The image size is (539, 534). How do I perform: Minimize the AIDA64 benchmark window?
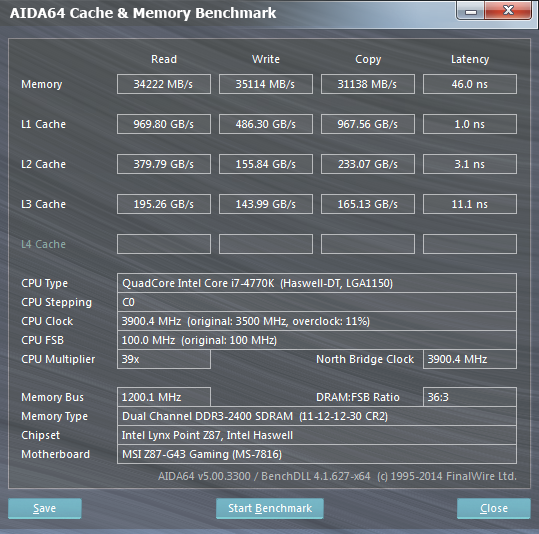pos(471,11)
